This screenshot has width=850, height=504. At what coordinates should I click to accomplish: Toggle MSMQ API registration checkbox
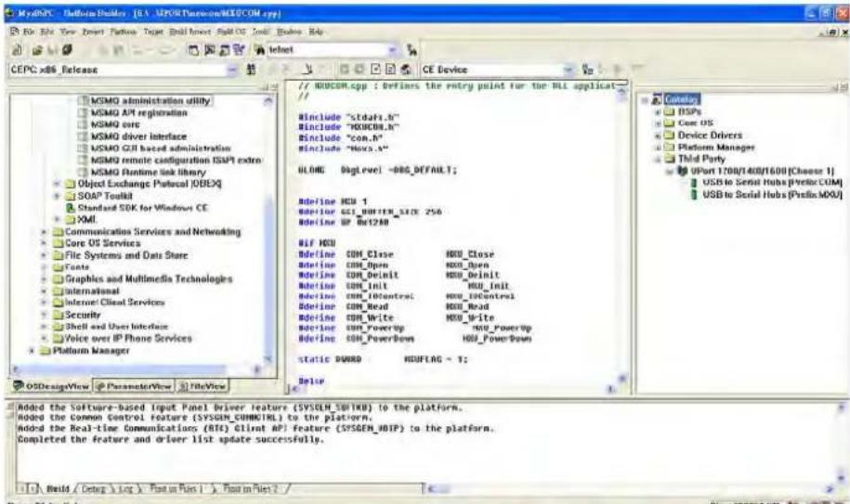point(83,112)
